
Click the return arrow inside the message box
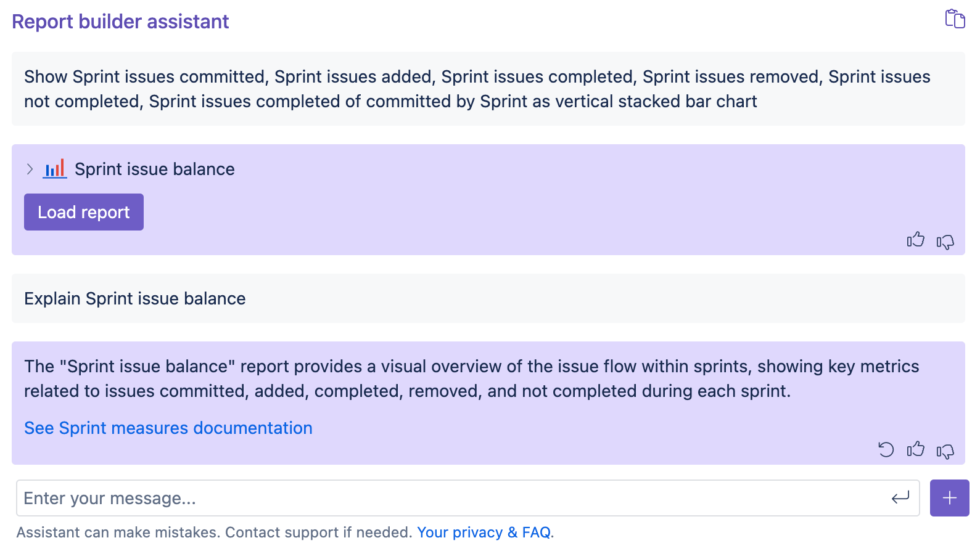(900, 497)
